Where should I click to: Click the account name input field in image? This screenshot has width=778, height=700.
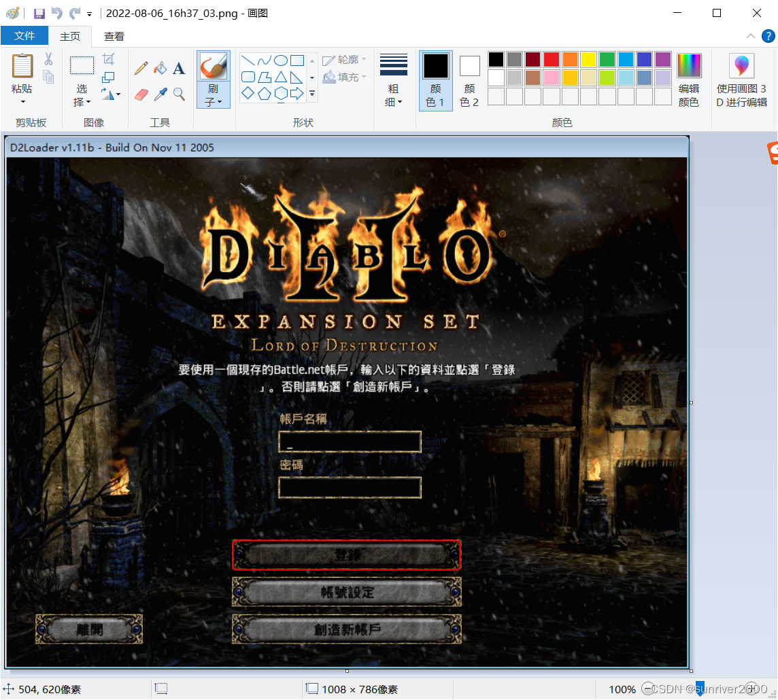[x=350, y=442]
